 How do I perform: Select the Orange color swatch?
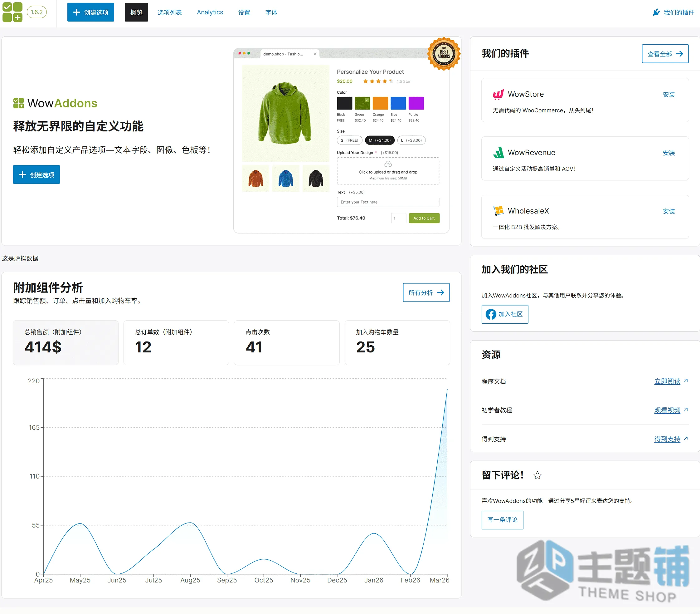pyautogui.click(x=380, y=103)
